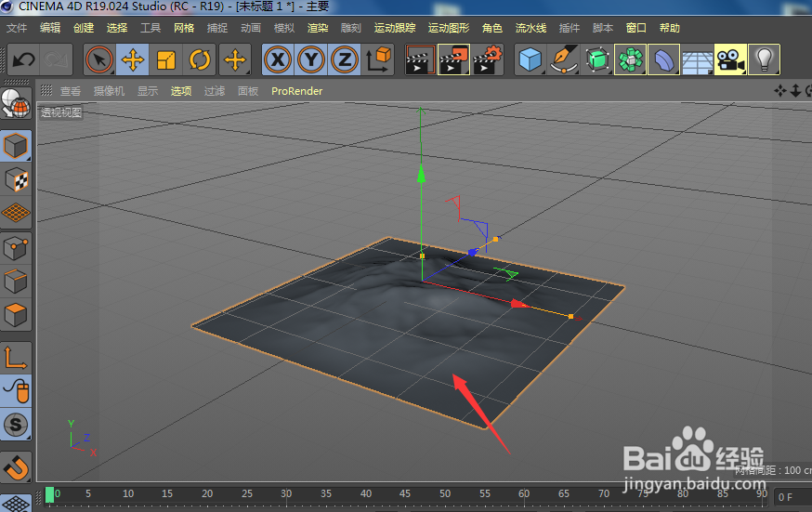Open Render Settings gear clapperboard
Viewport: 812px width, 512px height.
click(488, 60)
